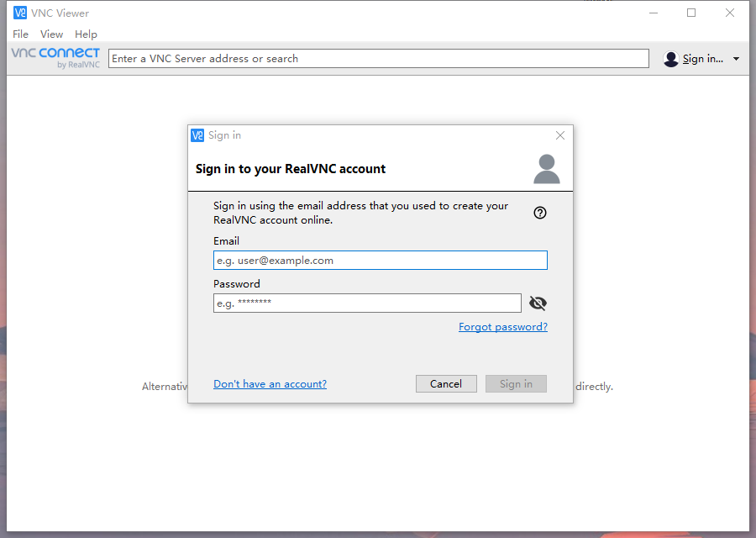Click the 'Email' field label

(226, 240)
